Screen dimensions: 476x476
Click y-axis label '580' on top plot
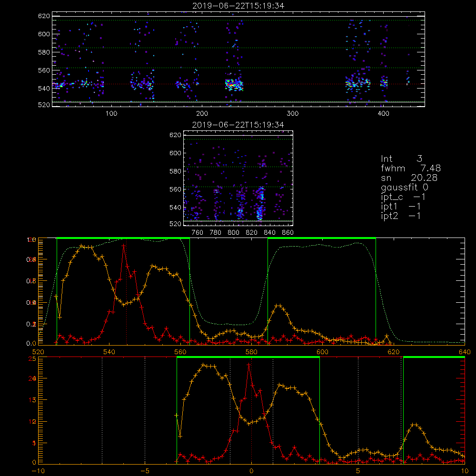(44, 52)
